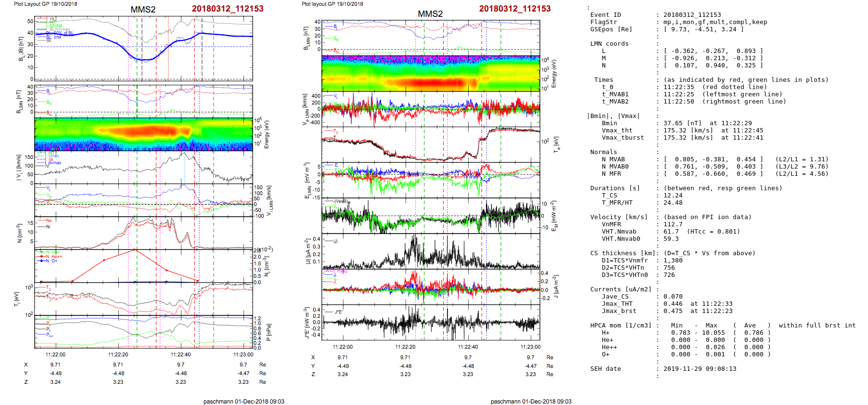Click the paschmann 01-Dec-2018 footer under left plot
This screenshot has height=405, width=868.
pos(244,402)
